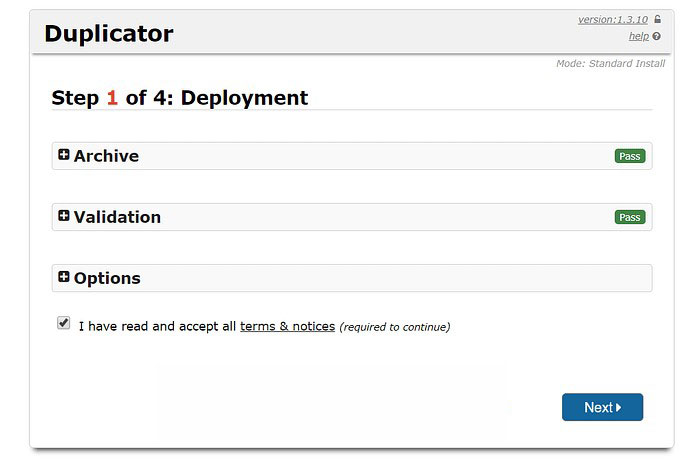Click the Validation section title
The width and height of the screenshot is (698, 468).
pos(118,217)
